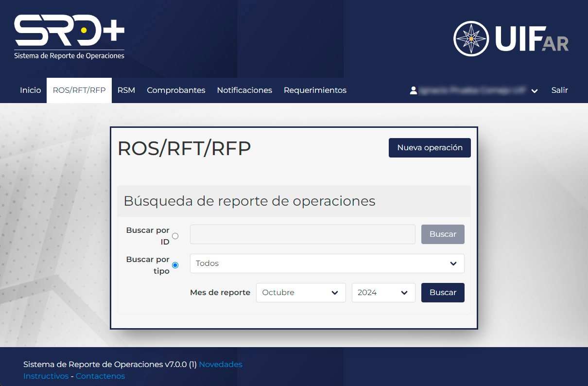This screenshot has height=386, width=588.
Task: Open the Notificaciones section
Action: [244, 90]
